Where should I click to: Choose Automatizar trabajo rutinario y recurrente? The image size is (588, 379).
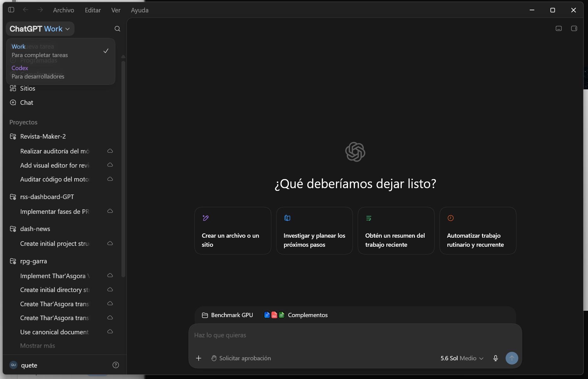click(478, 231)
